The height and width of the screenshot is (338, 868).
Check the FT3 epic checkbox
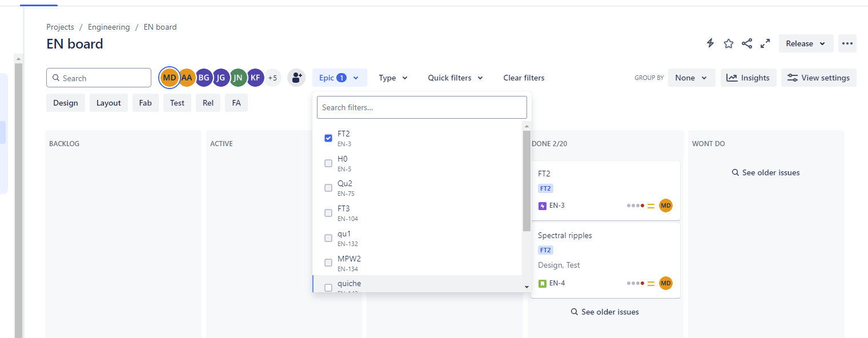328,213
